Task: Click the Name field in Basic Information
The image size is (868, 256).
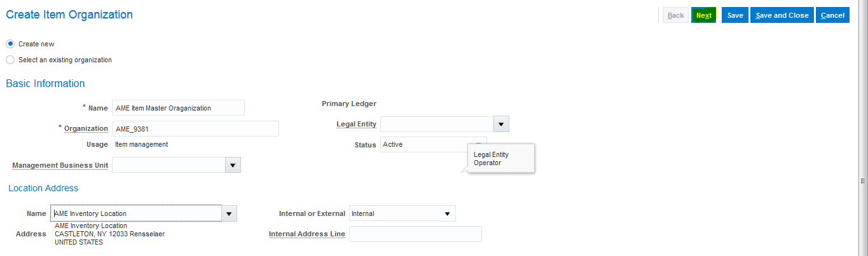Action: tap(177, 108)
